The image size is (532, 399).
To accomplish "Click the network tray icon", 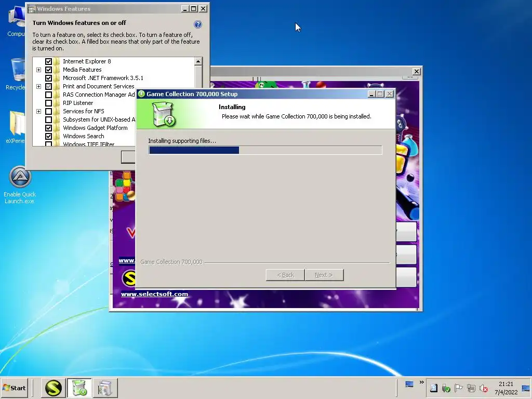I will click(x=471, y=388).
